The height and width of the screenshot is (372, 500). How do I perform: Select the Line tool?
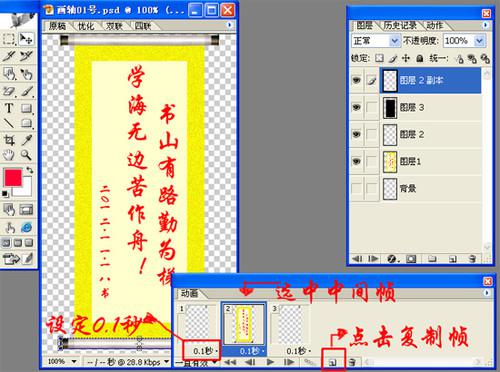(x=9, y=124)
